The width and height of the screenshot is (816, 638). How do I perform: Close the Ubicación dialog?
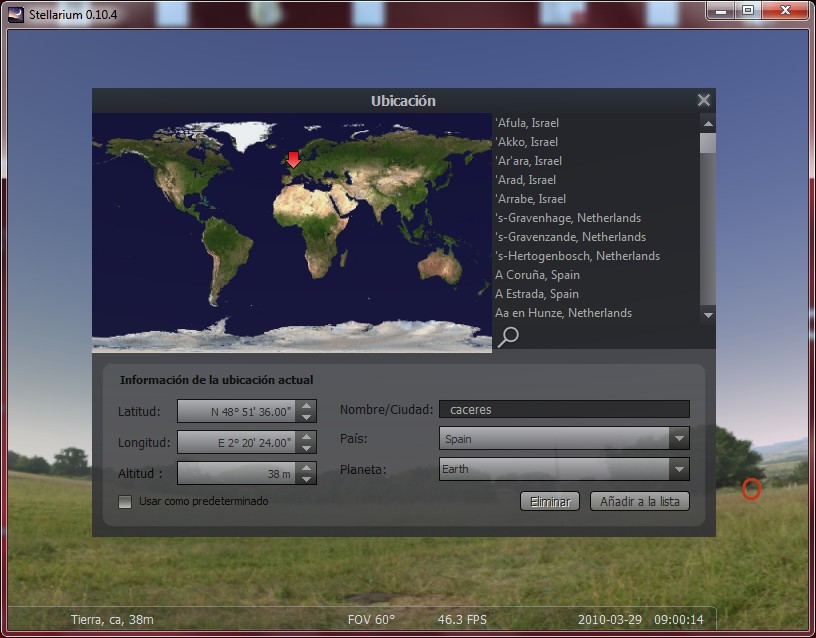pyautogui.click(x=704, y=100)
